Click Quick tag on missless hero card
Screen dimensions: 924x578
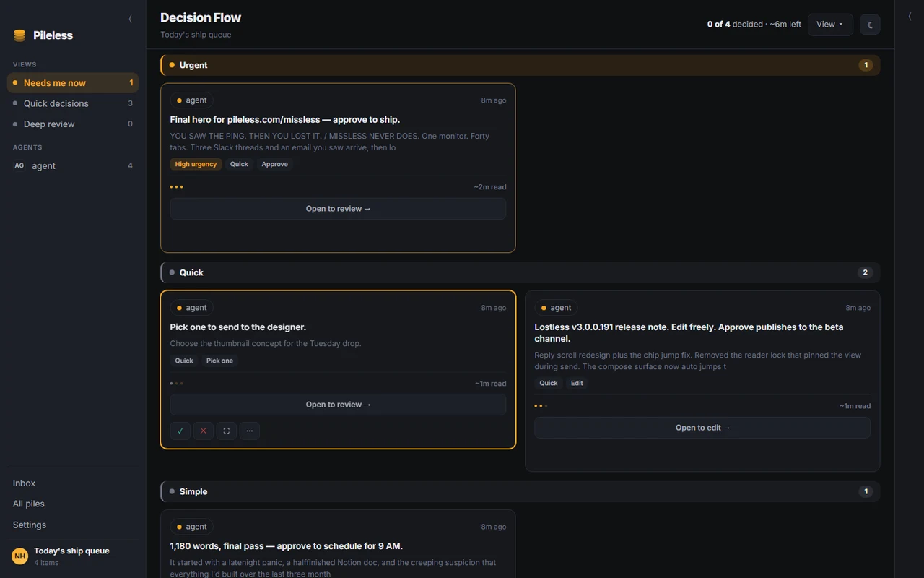coord(239,164)
